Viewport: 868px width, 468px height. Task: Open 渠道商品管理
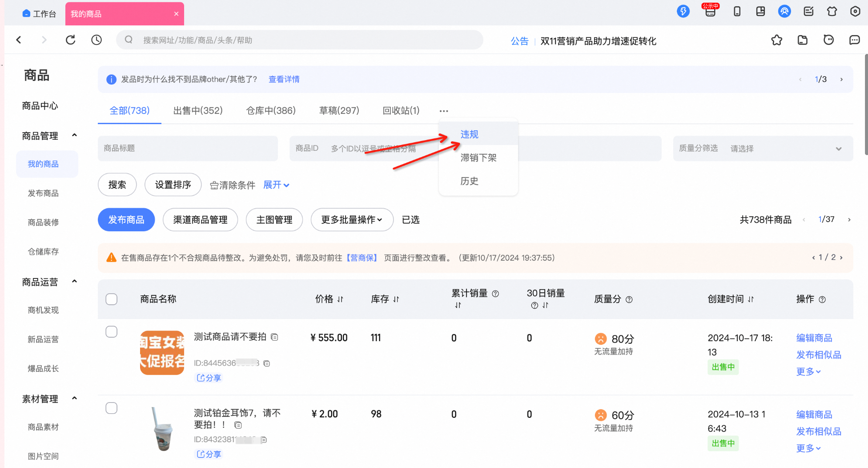(x=201, y=220)
